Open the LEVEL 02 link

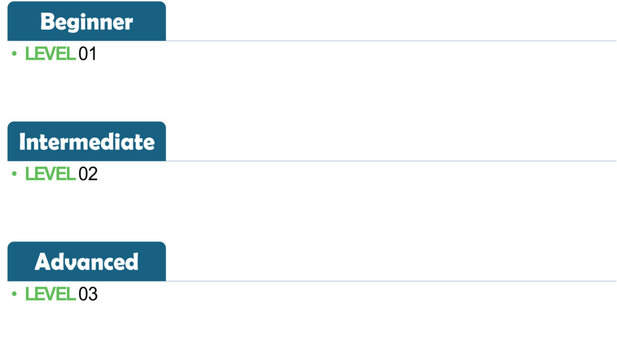click(x=61, y=174)
